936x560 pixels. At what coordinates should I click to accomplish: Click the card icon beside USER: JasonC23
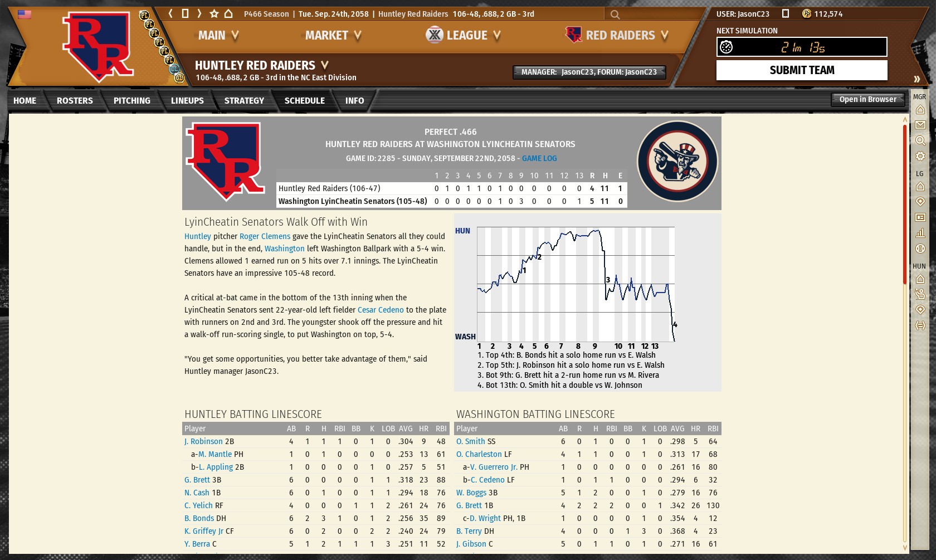[x=786, y=13]
